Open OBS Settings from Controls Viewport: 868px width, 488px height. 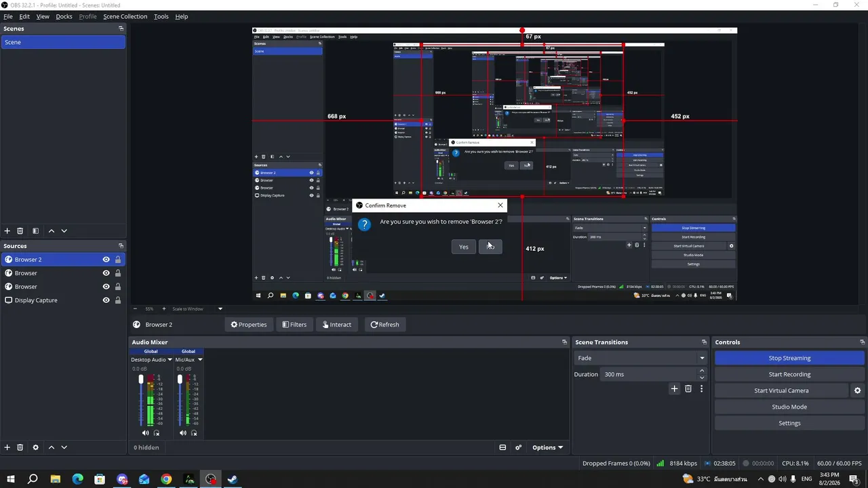[789, 423]
